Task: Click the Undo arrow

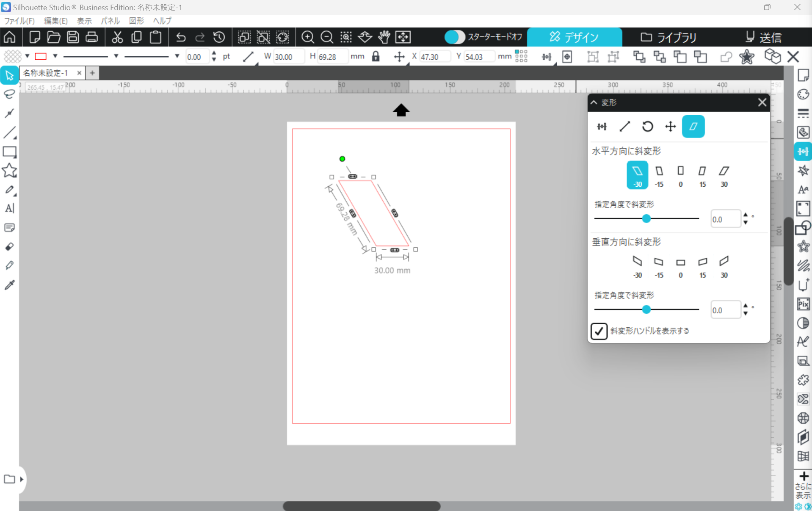Action: pyautogui.click(x=181, y=37)
